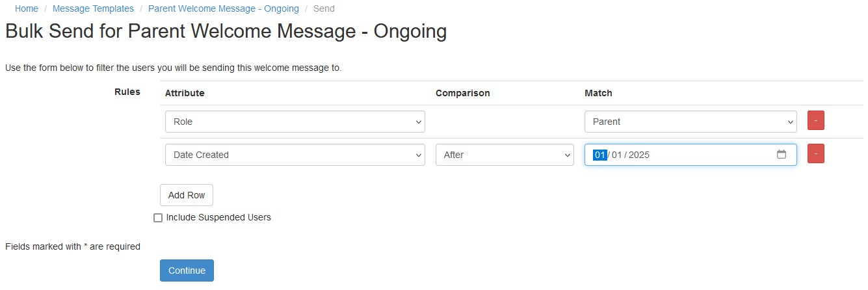Open the calendar picker in the date field
This screenshot has width=868, height=290.
(782, 155)
